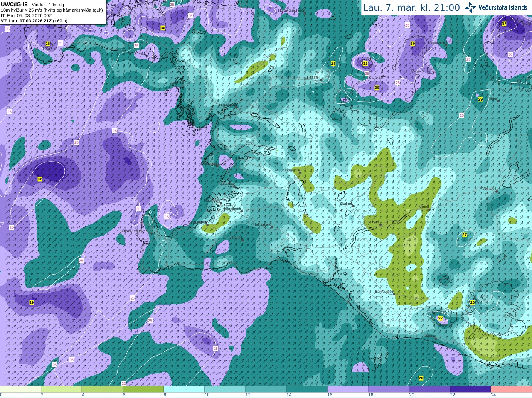Click the Straumsvík station label
The height and width of the screenshot is (398, 532).
coord(197,222)
